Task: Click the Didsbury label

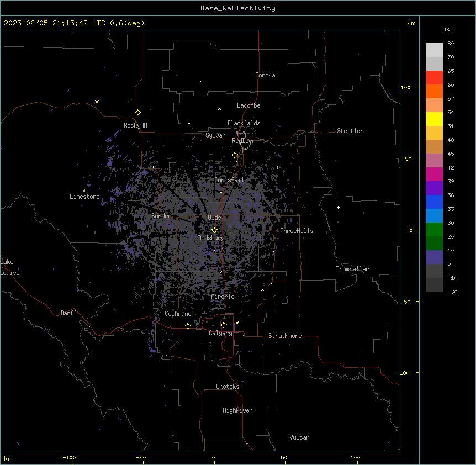Action: 211,238
